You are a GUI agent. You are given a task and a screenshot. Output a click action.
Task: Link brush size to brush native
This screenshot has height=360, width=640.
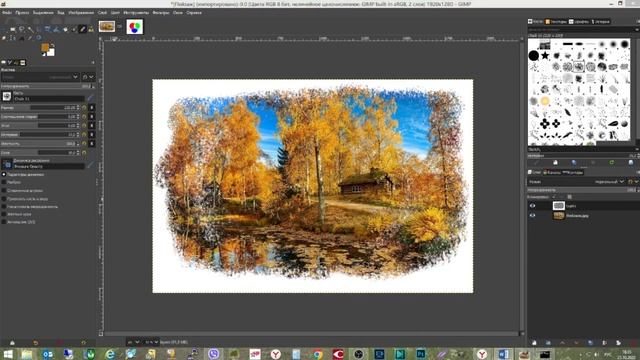(x=91, y=108)
